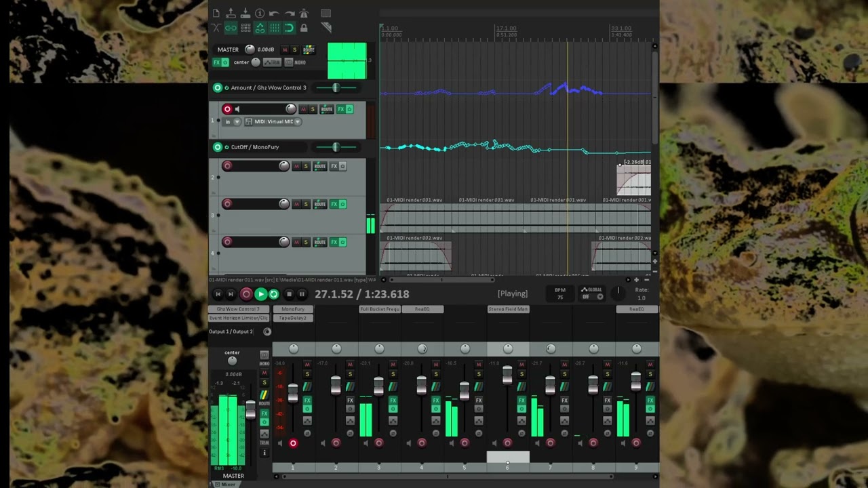The image size is (868, 488).
Task: Undo the last action
Action: coord(274,14)
